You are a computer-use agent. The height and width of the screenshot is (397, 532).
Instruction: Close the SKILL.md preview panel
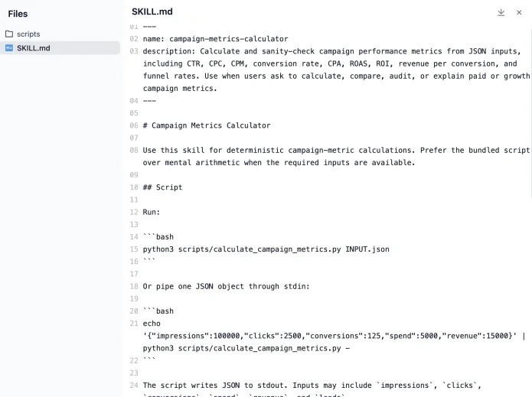519,12
